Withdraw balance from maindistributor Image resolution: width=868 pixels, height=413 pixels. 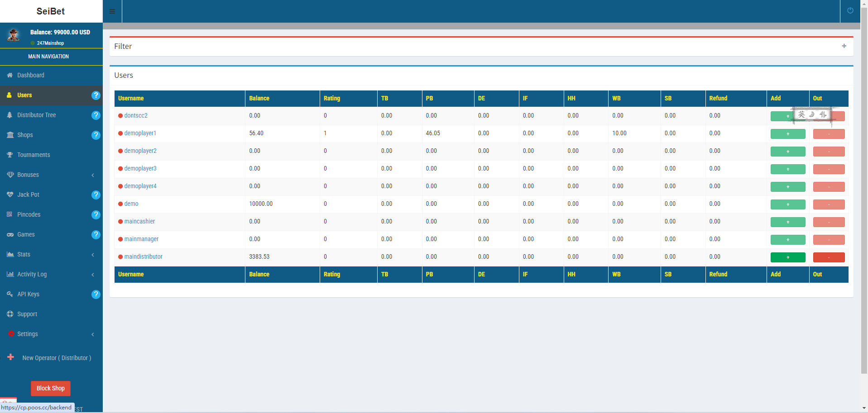[829, 257]
